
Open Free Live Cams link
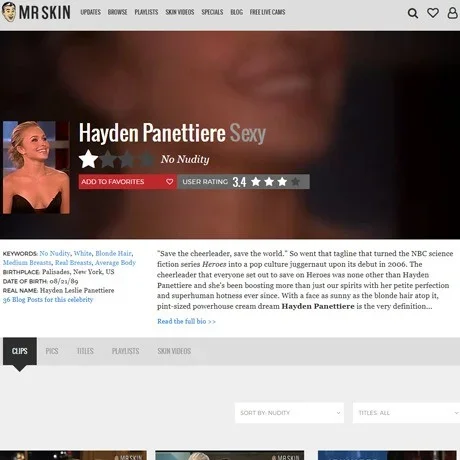[x=267, y=12]
